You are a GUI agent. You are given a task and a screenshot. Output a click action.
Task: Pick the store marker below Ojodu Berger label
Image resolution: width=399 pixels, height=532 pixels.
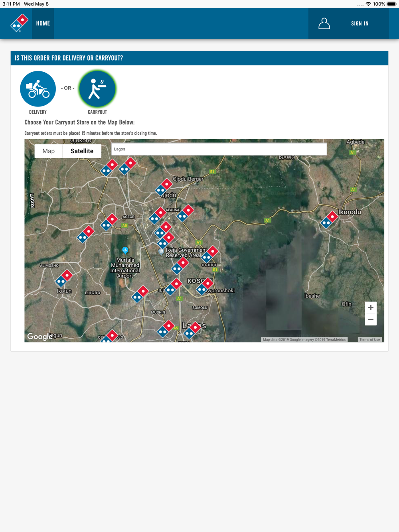tap(164, 187)
